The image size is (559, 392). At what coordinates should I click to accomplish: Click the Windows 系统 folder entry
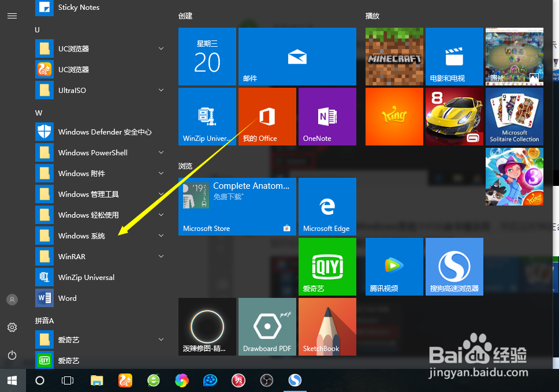[100, 236]
